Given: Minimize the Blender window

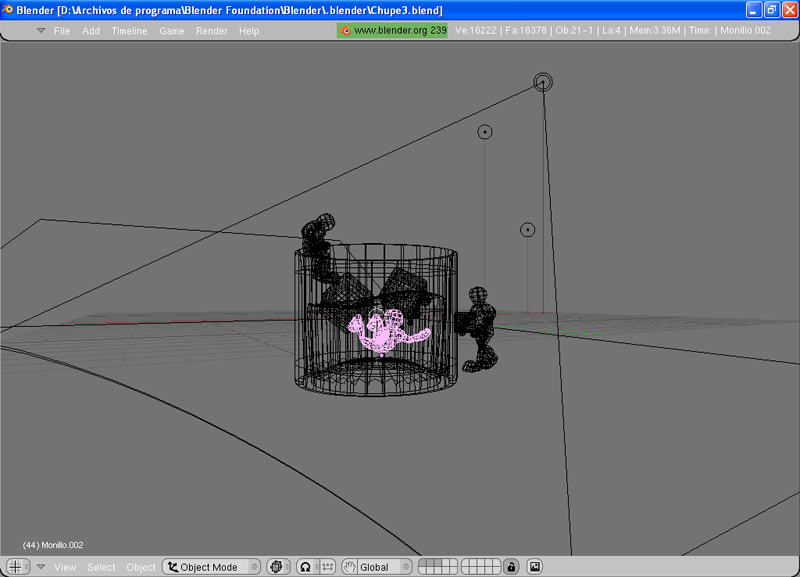Looking at the screenshot, I should pos(754,10).
